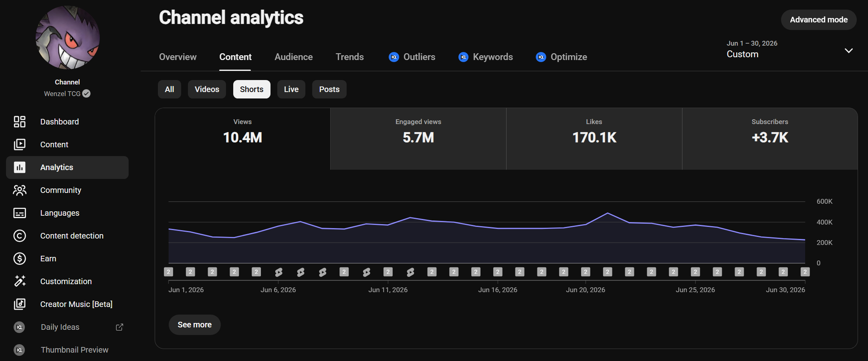Click the Earn dollar icon
This screenshot has height=361, width=868.
pyautogui.click(x=20, y=259)
